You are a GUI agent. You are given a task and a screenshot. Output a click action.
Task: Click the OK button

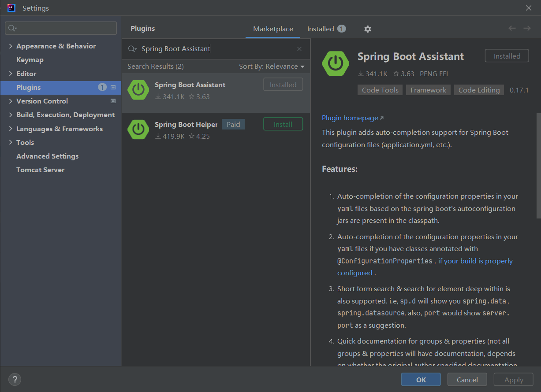[421, 380]
